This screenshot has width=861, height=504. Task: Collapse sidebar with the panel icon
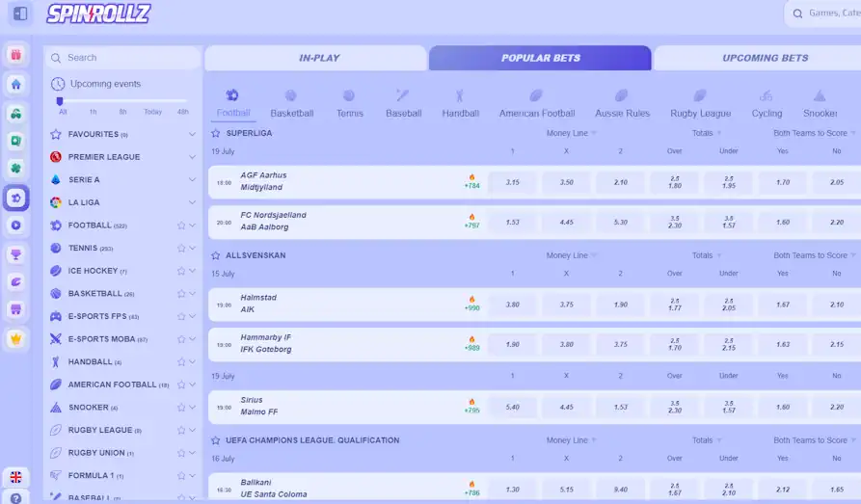20,13
